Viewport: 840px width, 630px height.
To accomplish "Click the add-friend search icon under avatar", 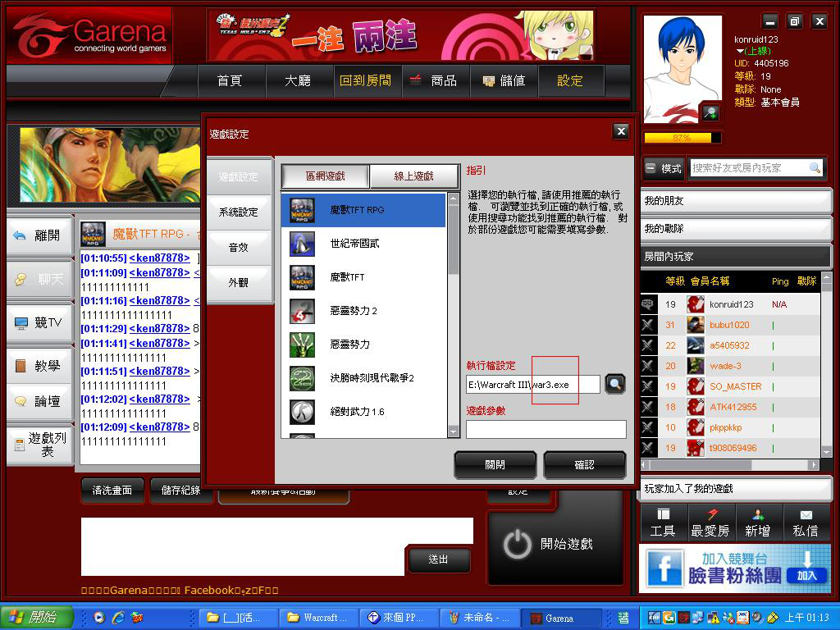I will 711,112.
